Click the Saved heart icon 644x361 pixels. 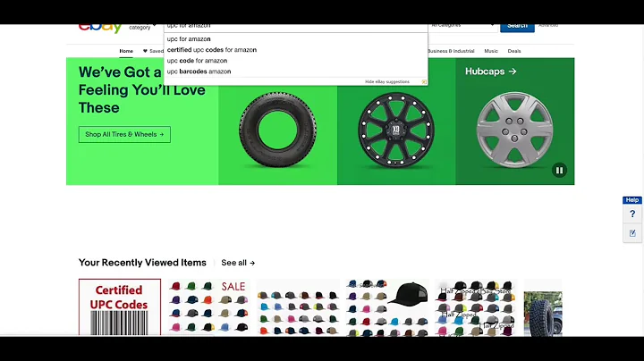145,51
